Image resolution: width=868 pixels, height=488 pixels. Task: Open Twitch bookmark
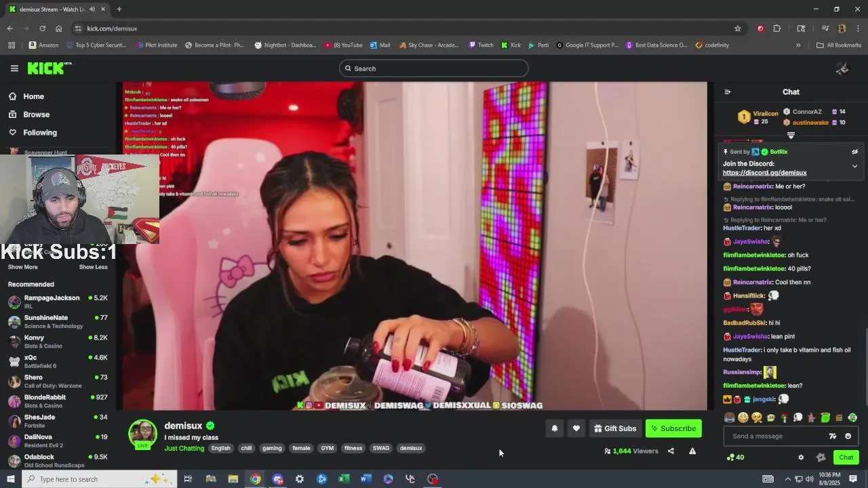tap(481, 45)
